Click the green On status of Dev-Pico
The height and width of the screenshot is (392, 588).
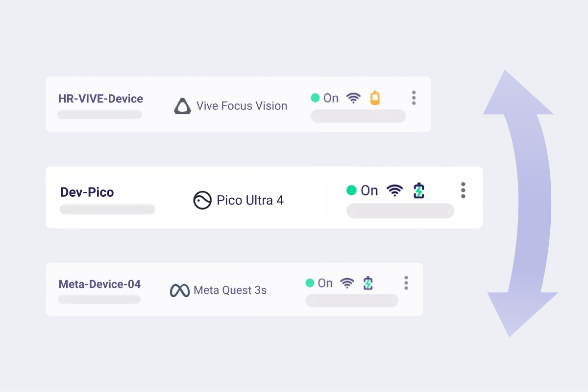(362, 190)
